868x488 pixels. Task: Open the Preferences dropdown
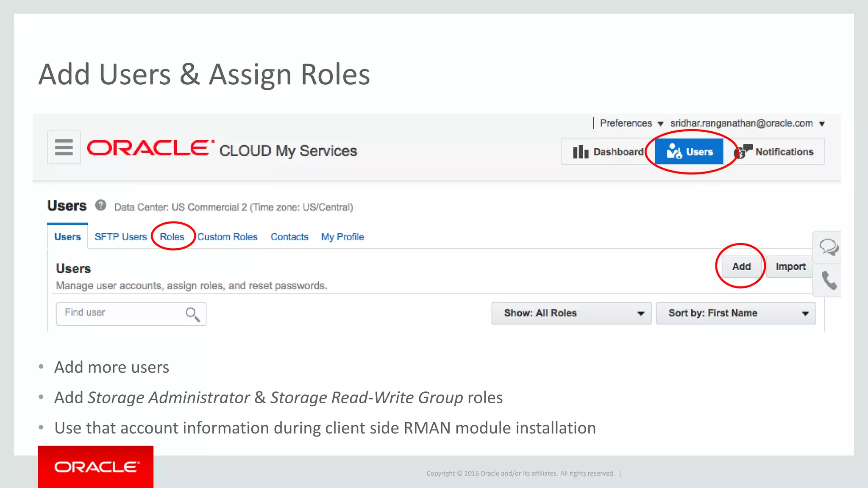tap(632, 123)
